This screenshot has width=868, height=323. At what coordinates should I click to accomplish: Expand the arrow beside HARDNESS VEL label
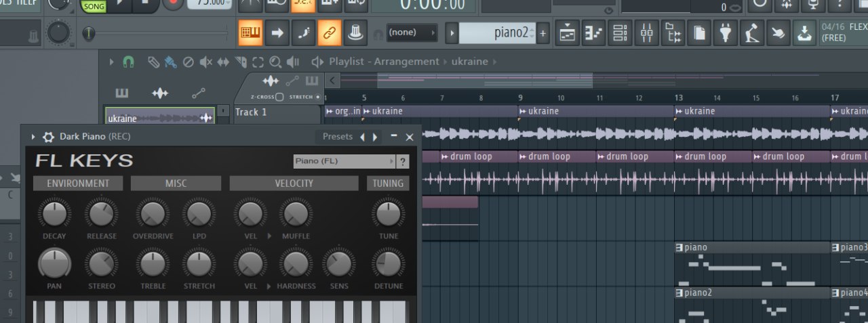coord(270,286)
